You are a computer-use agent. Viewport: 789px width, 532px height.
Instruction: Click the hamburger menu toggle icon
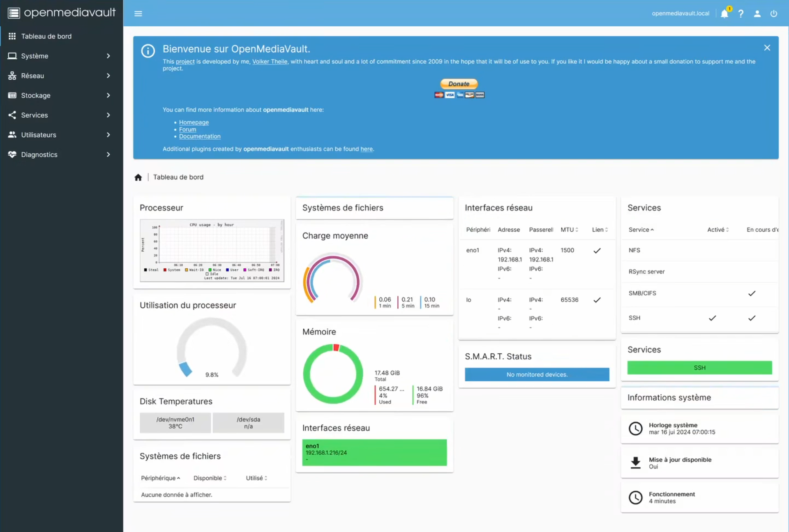(x=138, y=14)
